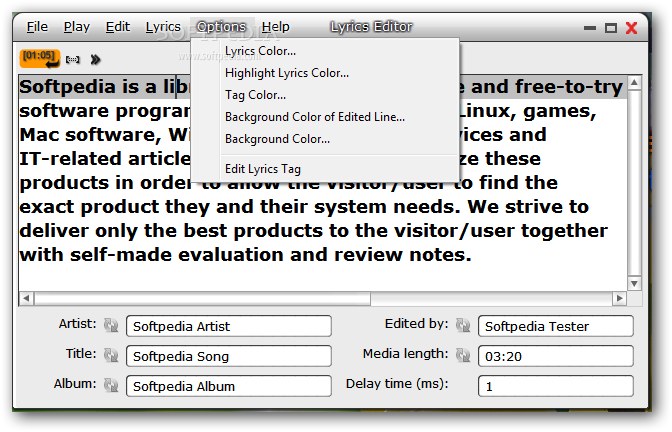
Task: Click the double-arrow forward icon in toolbar
Action: tap(95, 60)
